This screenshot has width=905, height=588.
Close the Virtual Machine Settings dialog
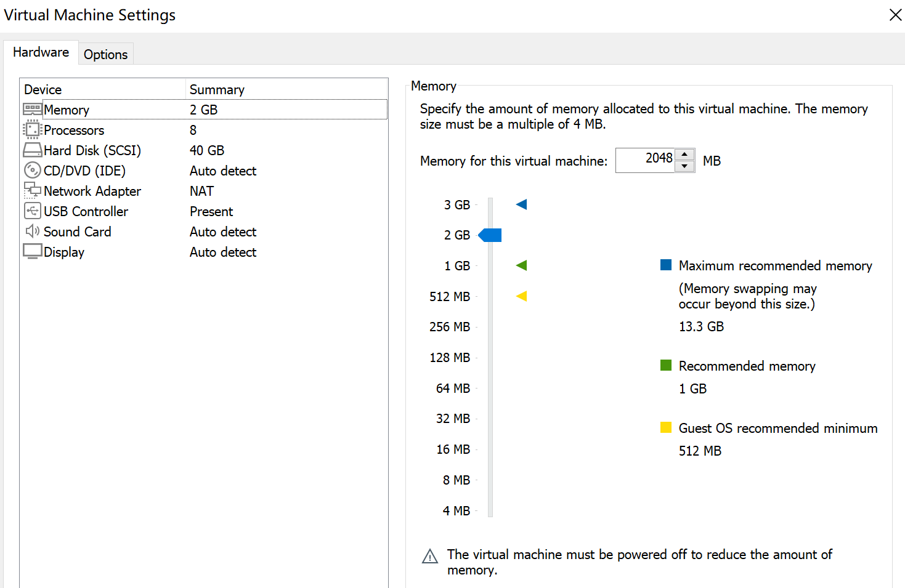point(896,15)
